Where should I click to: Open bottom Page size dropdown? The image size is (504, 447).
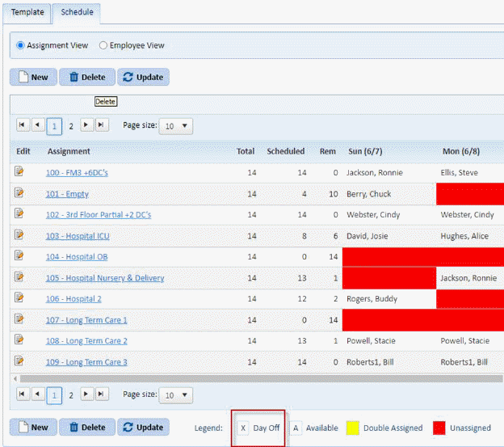[x=175, y=395]
